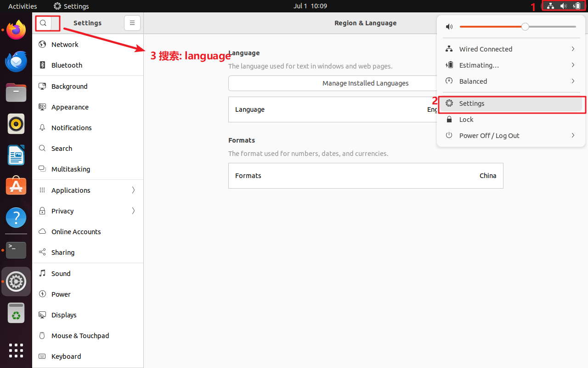
Task: Select Settings in the system menu
Action: tap(472, 103)
